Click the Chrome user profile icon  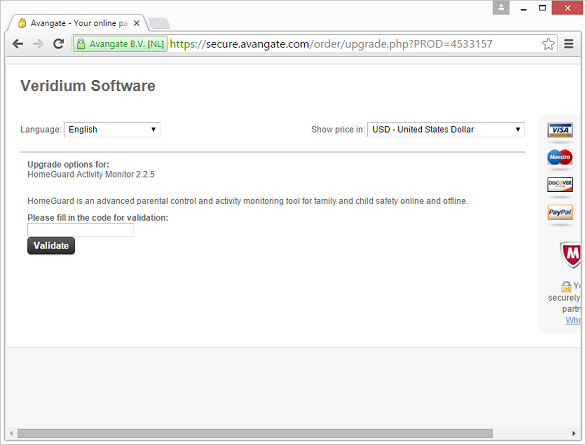pyautogui.click(x=501, y=7)
